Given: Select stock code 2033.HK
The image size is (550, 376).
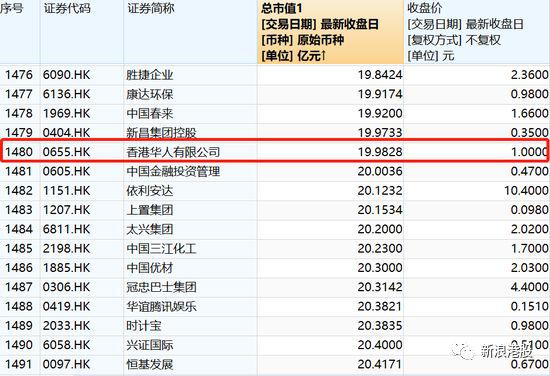Looking at the screenshot, I should 67,325.
